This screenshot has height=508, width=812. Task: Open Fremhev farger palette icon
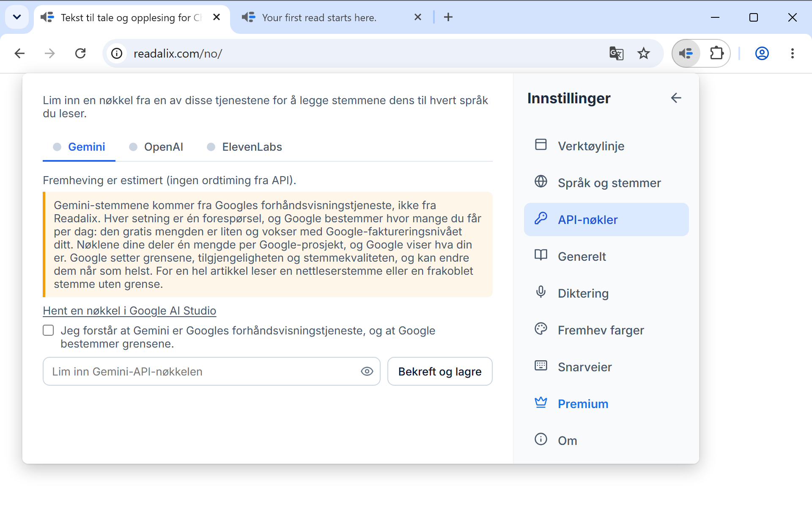tap(540, 329)
